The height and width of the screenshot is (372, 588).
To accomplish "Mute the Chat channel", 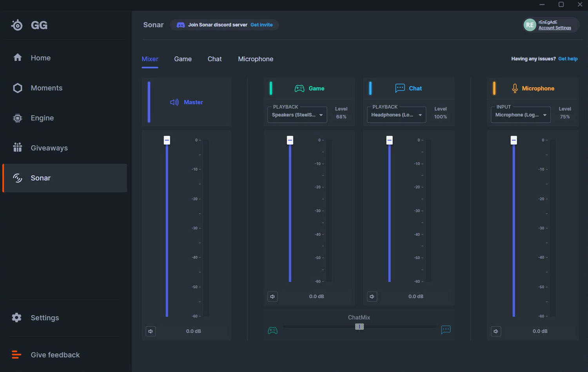I will click(x=372, y=296).
